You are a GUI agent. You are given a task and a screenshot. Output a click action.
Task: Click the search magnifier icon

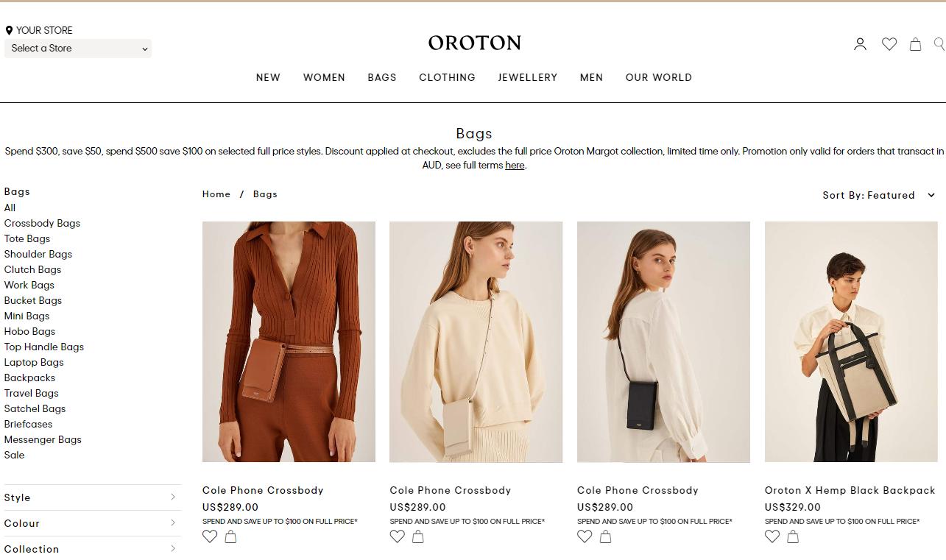pos(939,44)
